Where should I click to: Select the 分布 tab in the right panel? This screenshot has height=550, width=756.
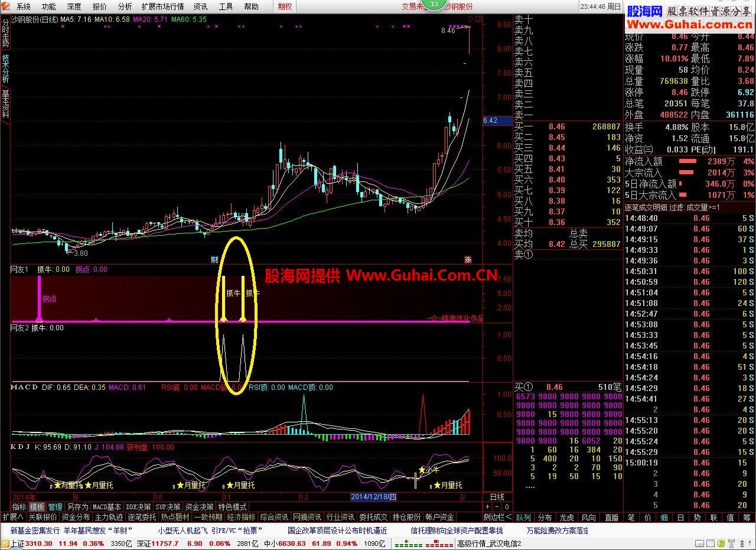(x=545, y=518)
